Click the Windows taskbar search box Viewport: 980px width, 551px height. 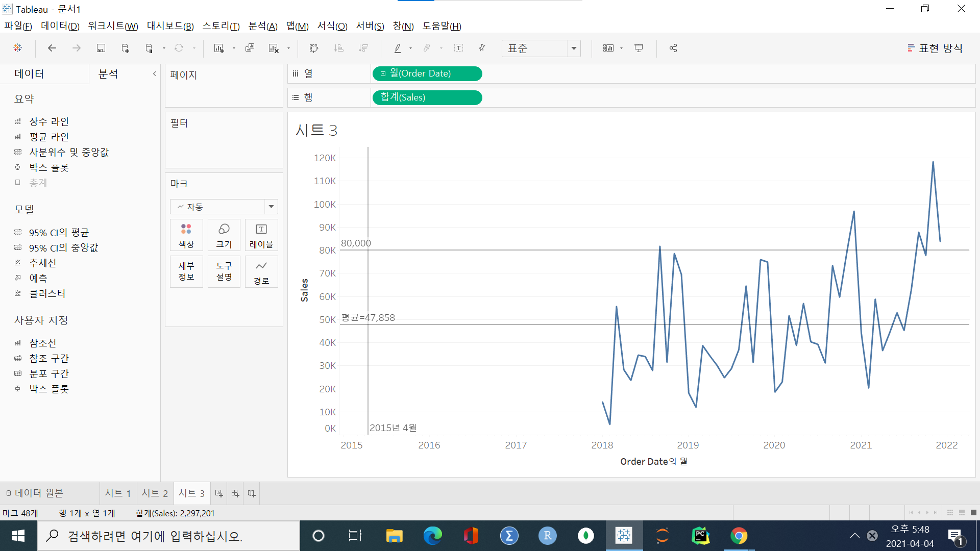coord(168,536)
